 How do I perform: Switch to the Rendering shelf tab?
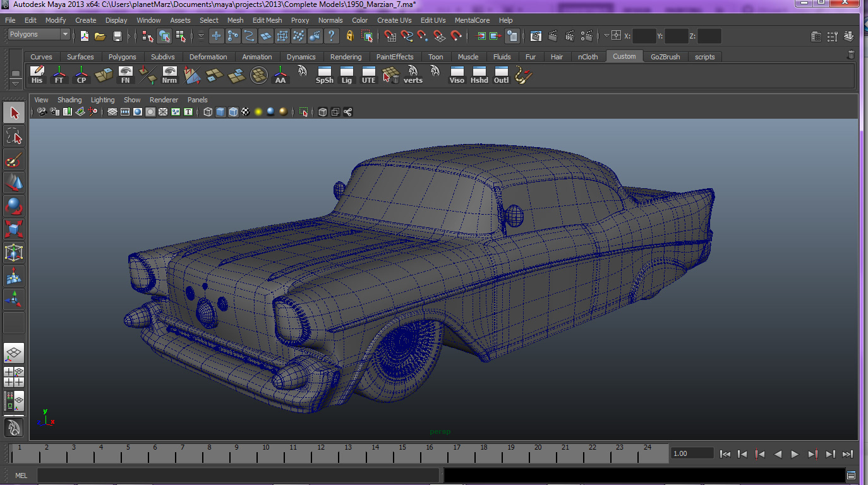tap(346, 57)
